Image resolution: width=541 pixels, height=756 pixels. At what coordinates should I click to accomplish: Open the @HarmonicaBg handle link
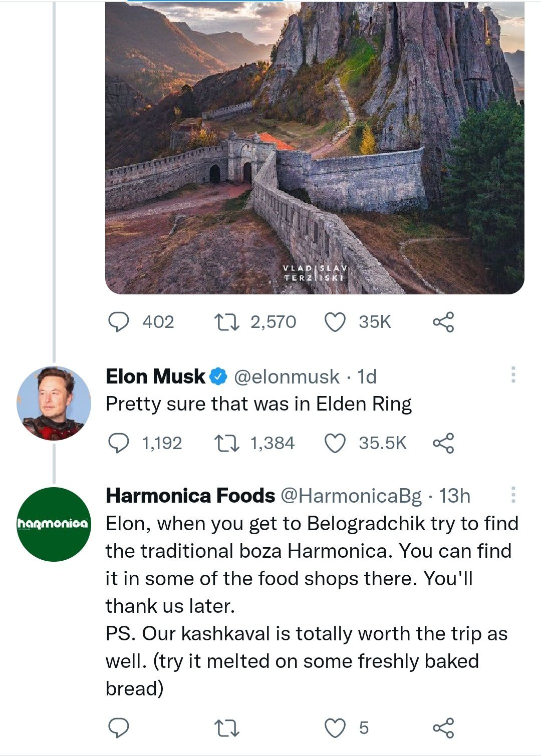pos(351,496)
